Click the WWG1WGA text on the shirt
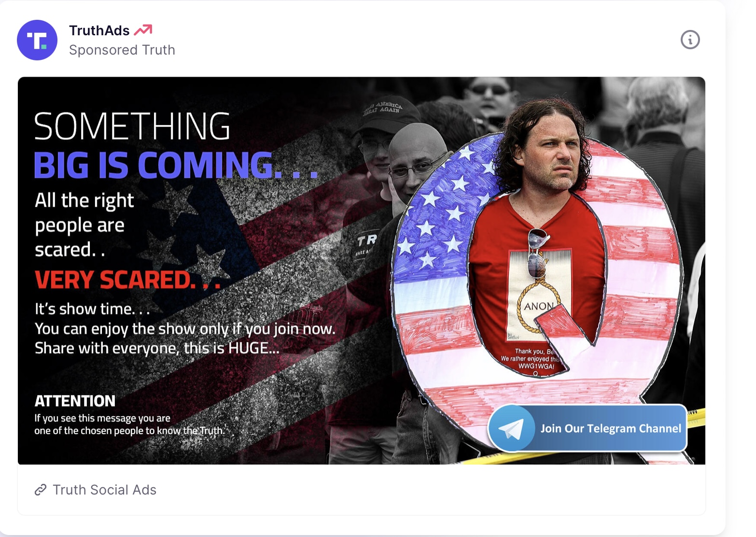This screenshot has height=537, width=756. pos(536,366)
